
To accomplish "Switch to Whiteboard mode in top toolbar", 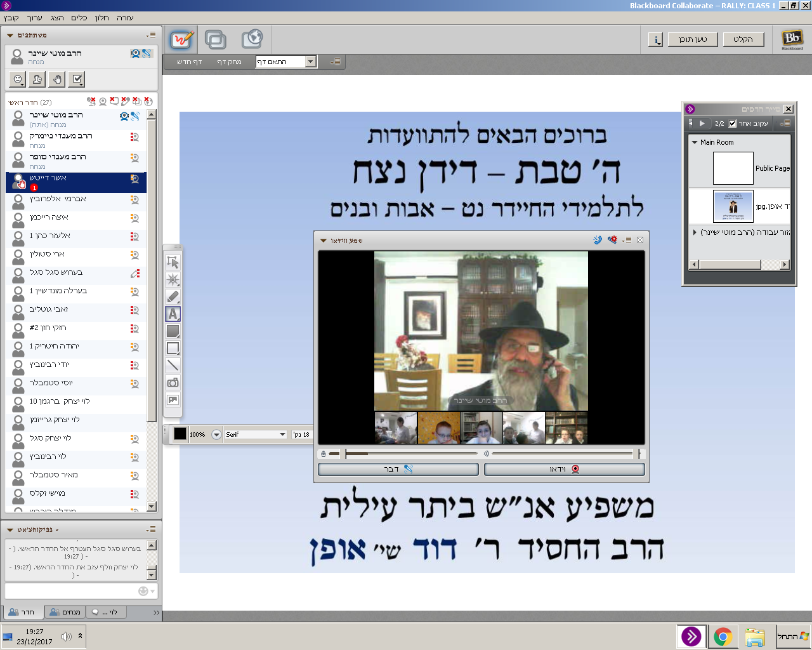I will click(x=181, y=40).
